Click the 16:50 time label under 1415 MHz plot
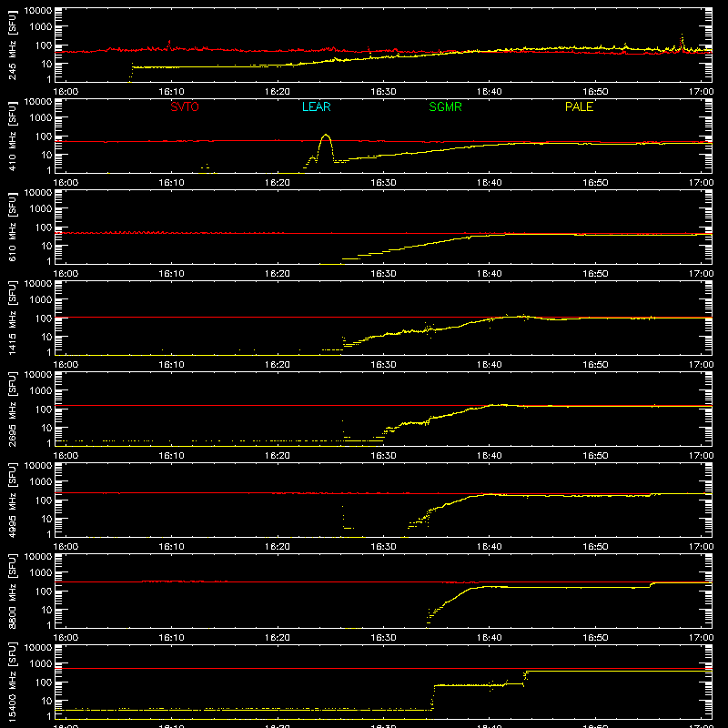This screenshot has height=728, width=728. pos(595,365)
